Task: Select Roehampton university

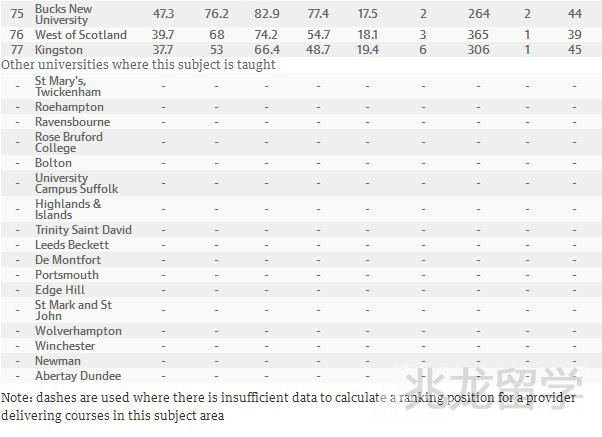Action: point(69,107)
